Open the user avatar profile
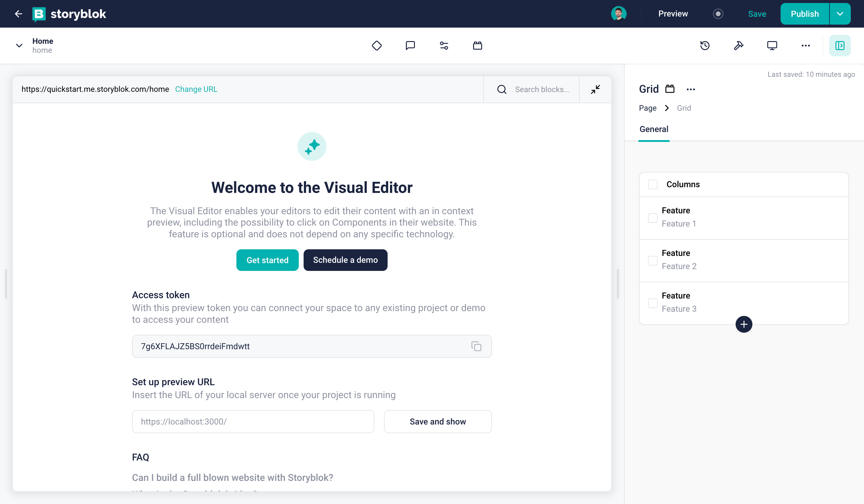Viewport: 864px width, 504px height. click(x=619, y=14)
